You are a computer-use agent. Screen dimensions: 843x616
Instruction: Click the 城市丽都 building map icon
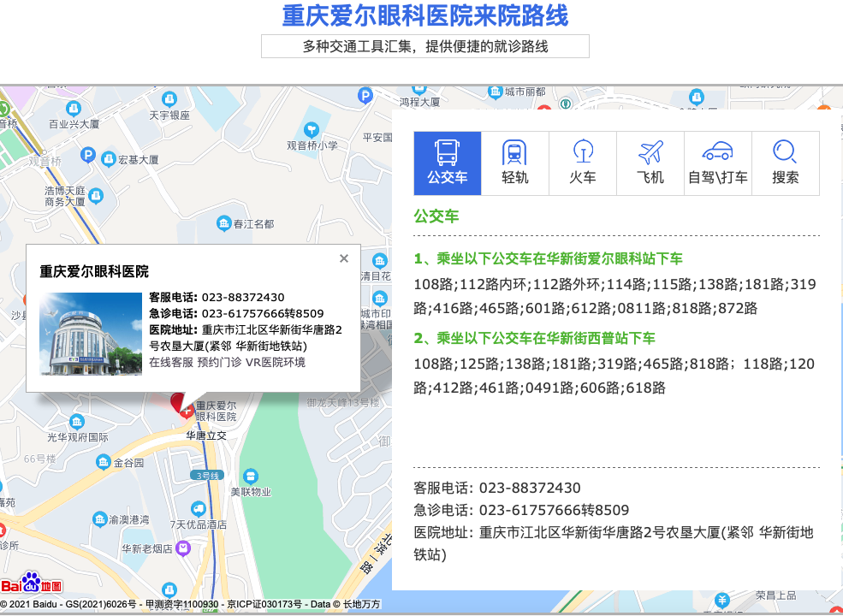[x=496, y=92]
